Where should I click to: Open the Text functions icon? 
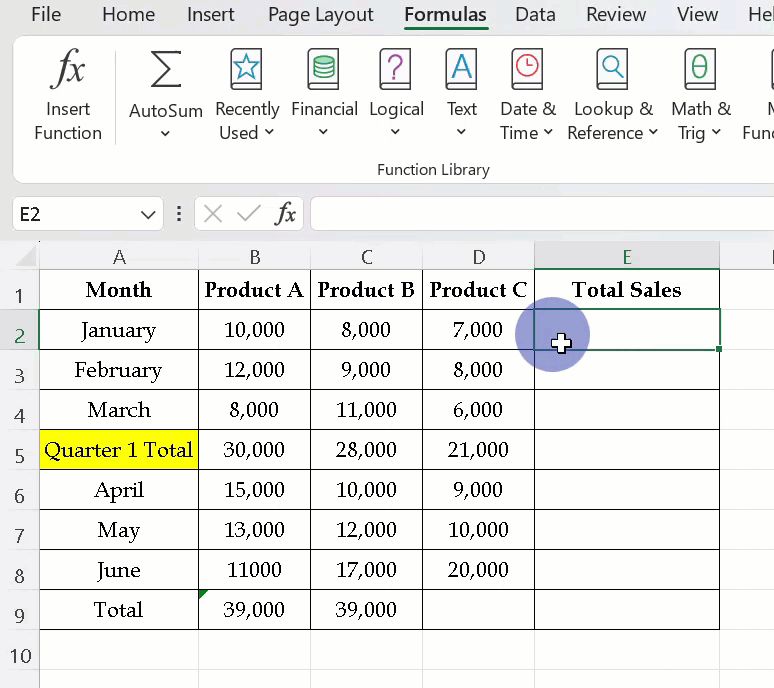point(461,69)
